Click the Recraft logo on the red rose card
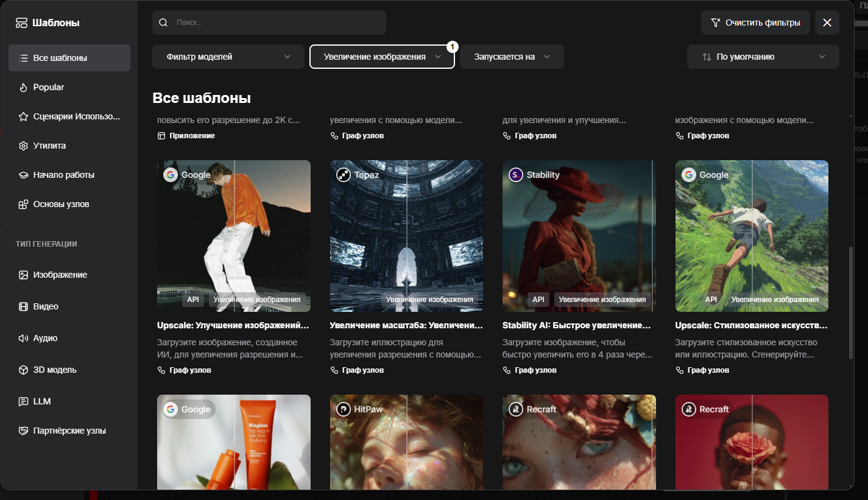Screen dimensions: 868x500 (x=688, y=409)
